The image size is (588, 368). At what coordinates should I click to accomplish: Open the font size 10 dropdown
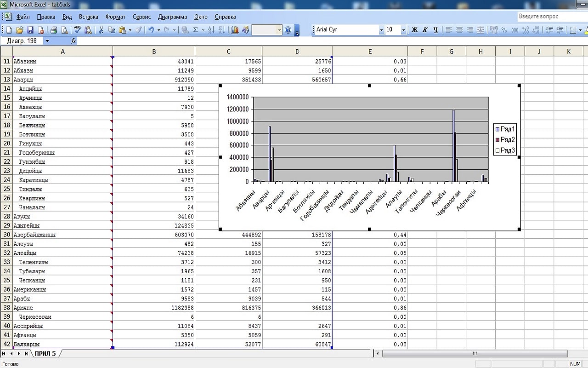click(x=404, y=30)
